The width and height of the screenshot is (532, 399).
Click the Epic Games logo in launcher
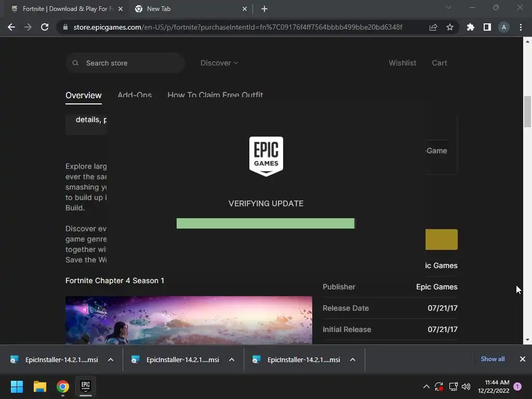266,156
